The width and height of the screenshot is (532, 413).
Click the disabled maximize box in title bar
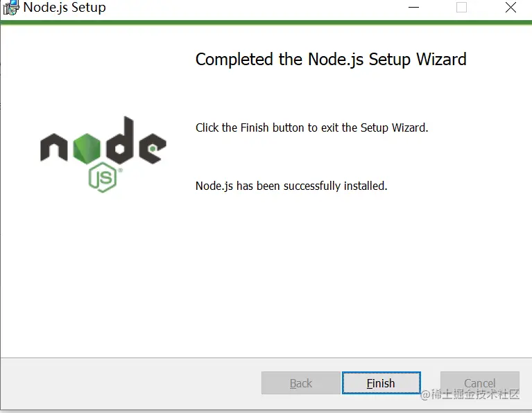(461, 7)
